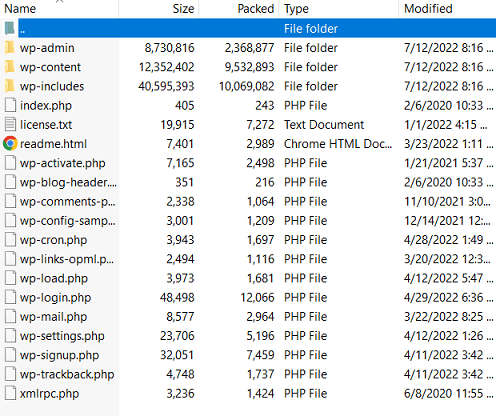The image size is (496, 416).
Task: Click the wp-mail.php file icon
Action: tap(10, 317)
